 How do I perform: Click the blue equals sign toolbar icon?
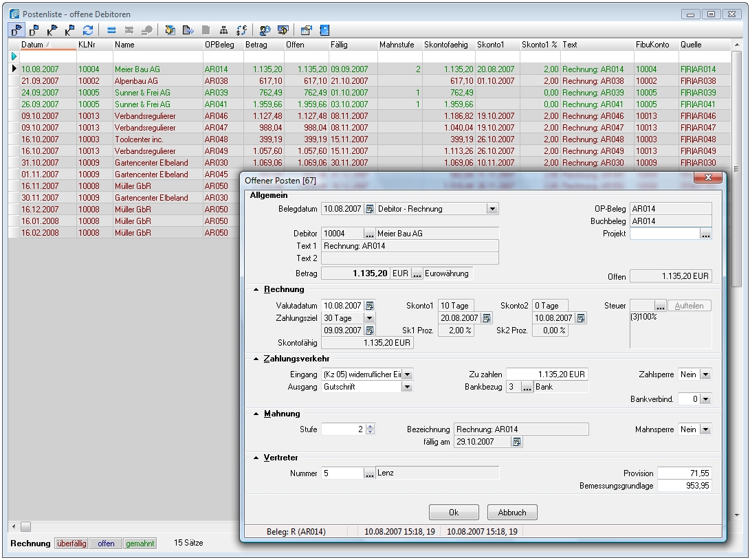coord(111,30)
